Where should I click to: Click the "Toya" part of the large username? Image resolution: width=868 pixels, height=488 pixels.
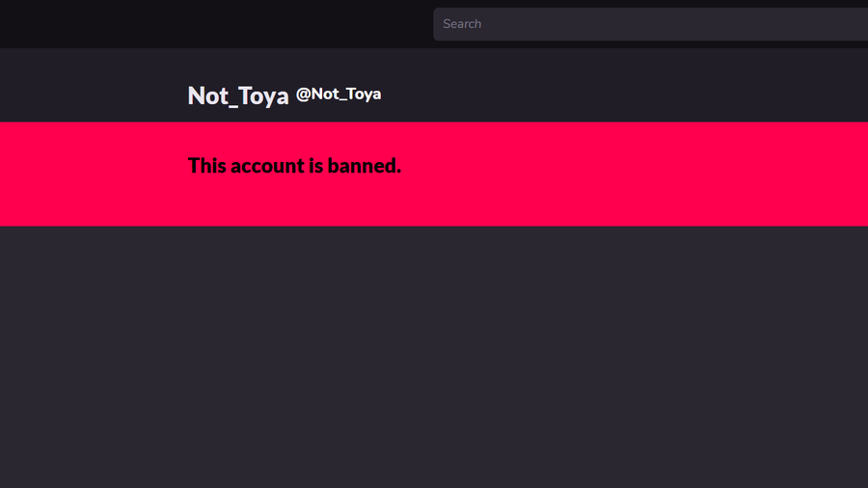[x=265, y=96]
